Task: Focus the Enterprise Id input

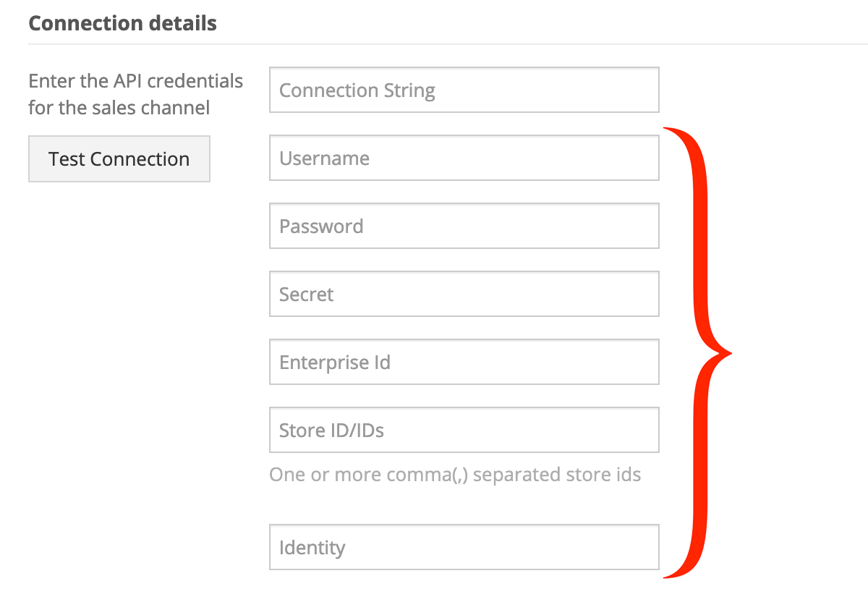Action: (464, 362)
